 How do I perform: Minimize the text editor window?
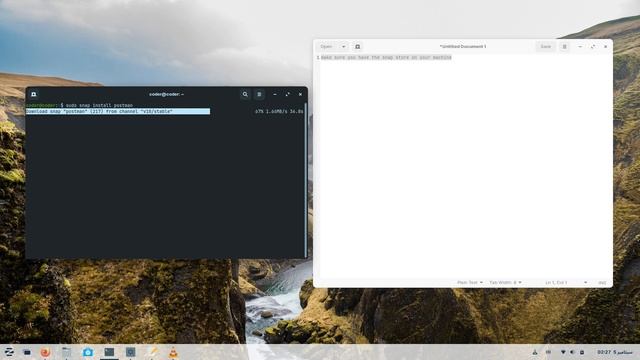click(x=580, y=47)
